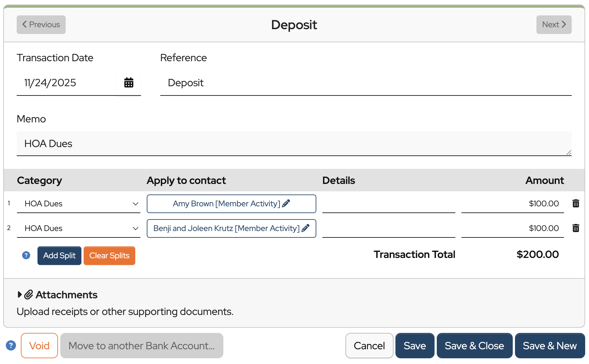Go to the Previous transaction
The width and height of the screenshot is (589, 364).
[x=41, y=25]
